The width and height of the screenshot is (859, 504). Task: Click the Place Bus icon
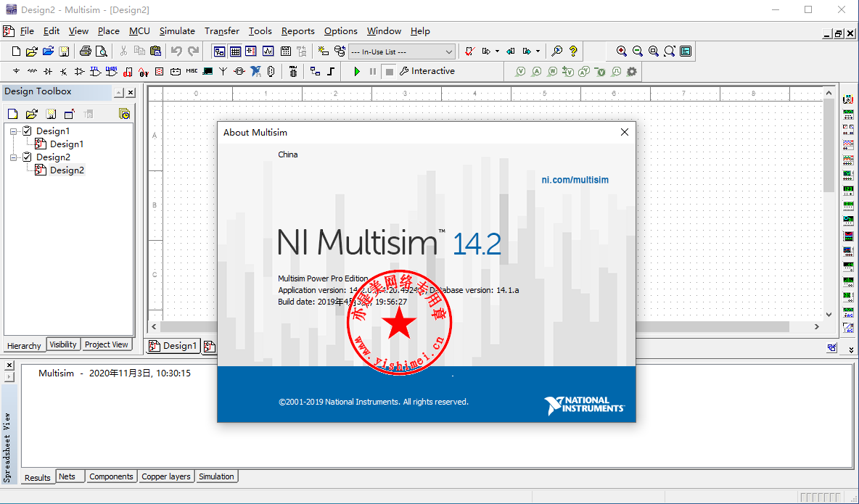coord(331,71)
